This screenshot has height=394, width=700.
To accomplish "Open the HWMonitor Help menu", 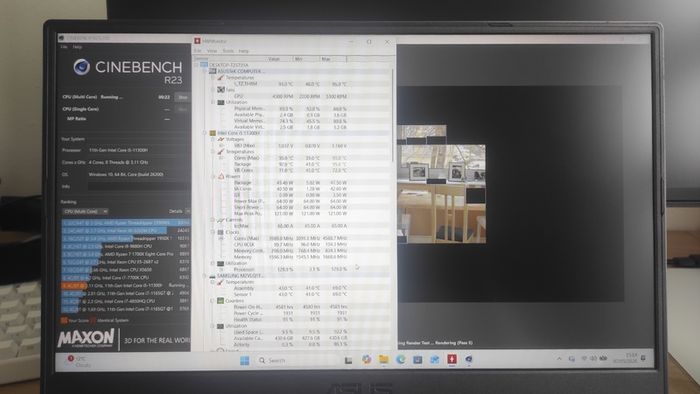I will [x=243, y=51].
